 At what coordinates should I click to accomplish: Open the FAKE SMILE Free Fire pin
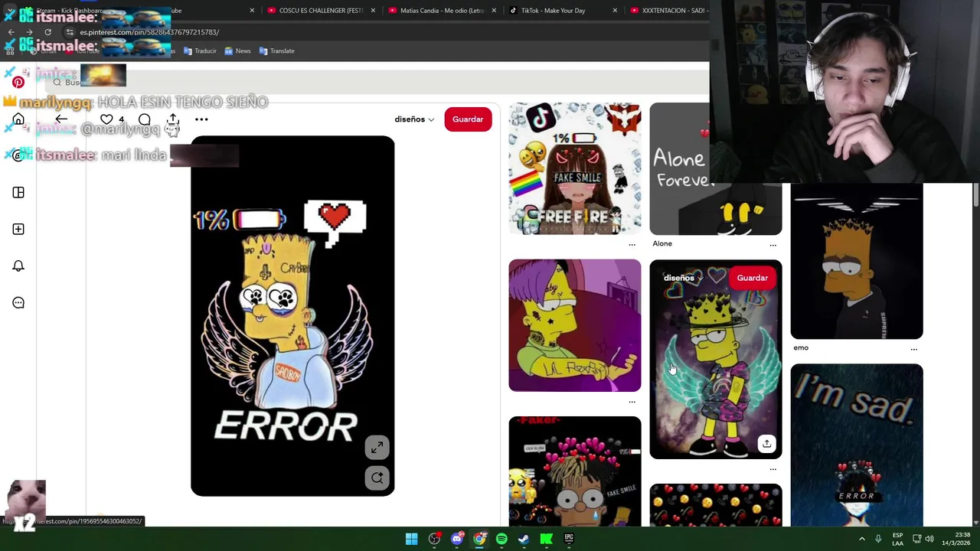pyautogui.click(x=575, y=168)
